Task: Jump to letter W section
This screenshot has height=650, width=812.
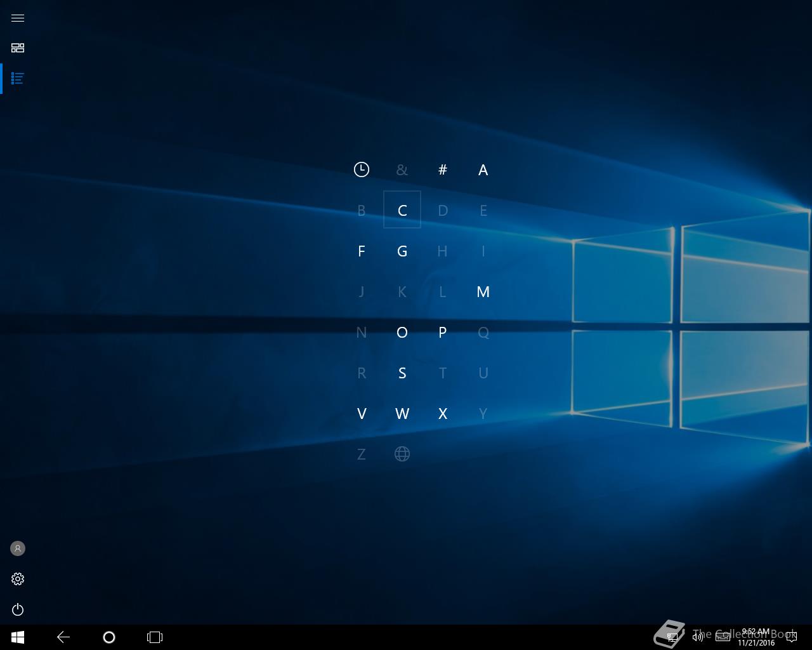Action: [x=402, y=413]
